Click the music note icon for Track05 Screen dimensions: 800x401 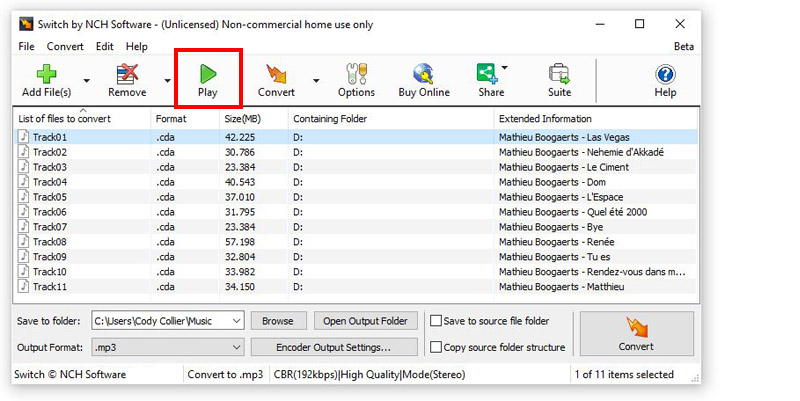coord(23,196)
